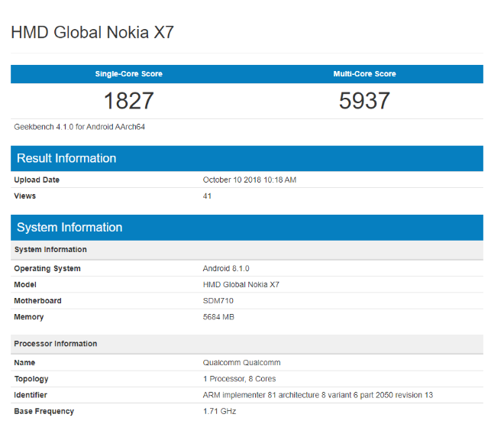This screenshot has width=504, height=424.
Task: Click the 1 Processor, 8 Cores topology value
Action: click(x=240, y=379)
